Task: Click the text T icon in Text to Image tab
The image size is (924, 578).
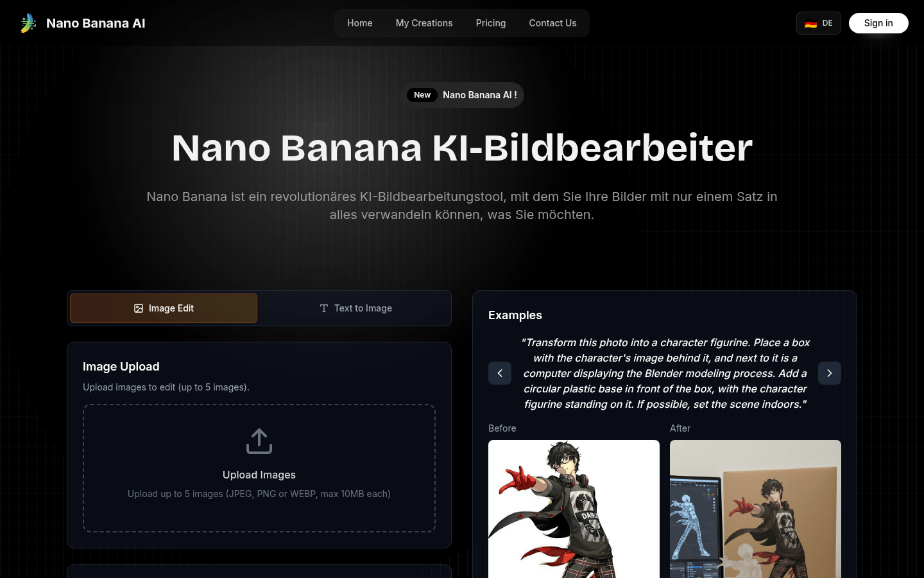Action: 324,308
